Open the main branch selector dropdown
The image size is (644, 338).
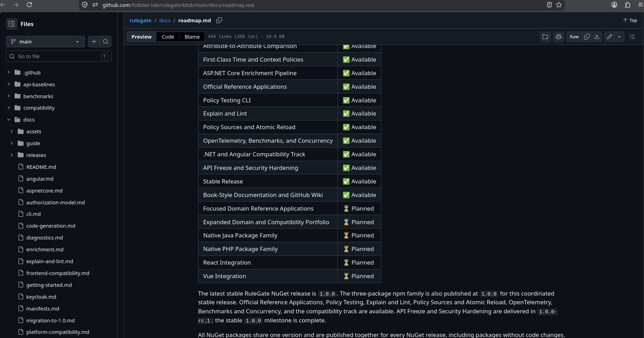coord(45,41)
